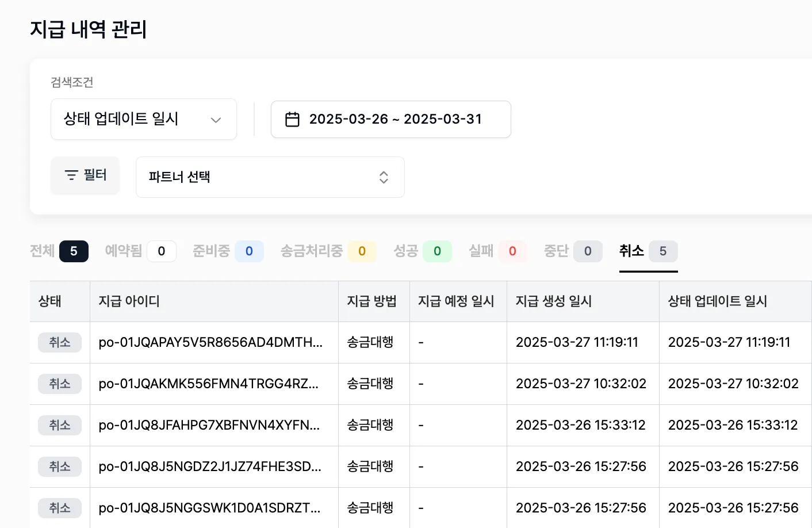Click 취소 status badge in last row
This screenshot has width=812, height=528.
pos(60,508)
